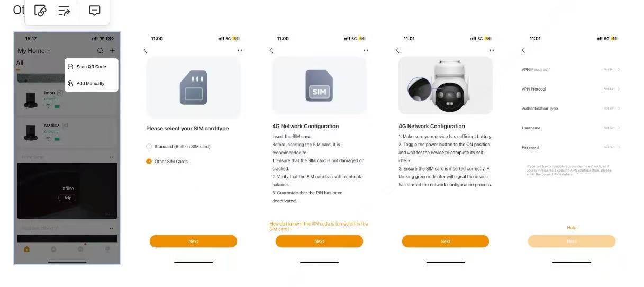The height and width of the screenshot is (287, 644).
Task: Tap the back arrow on the APN settings screen
Action: click(x=523, y=50)
